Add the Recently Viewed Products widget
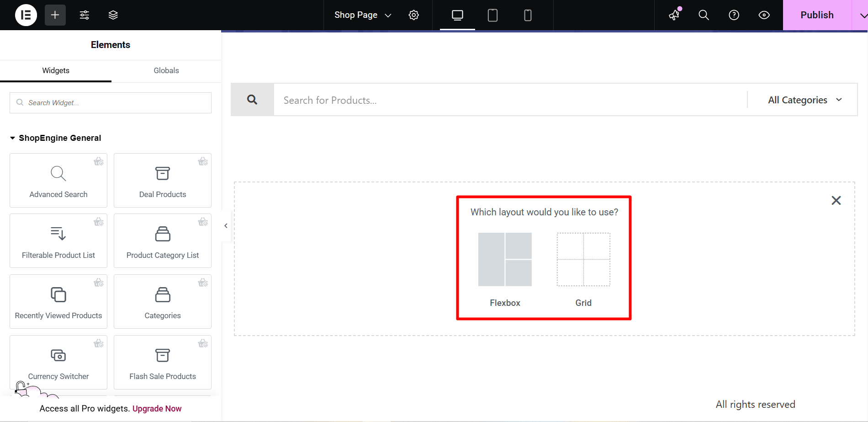Screen dimensions: 868x422 (x=58, y=301)
